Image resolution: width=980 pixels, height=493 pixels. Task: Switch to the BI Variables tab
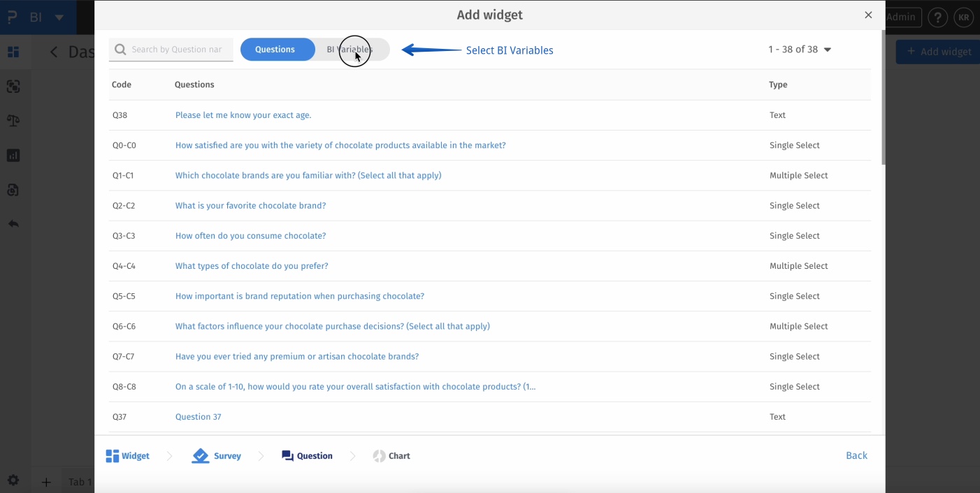(x=350, y=49)
